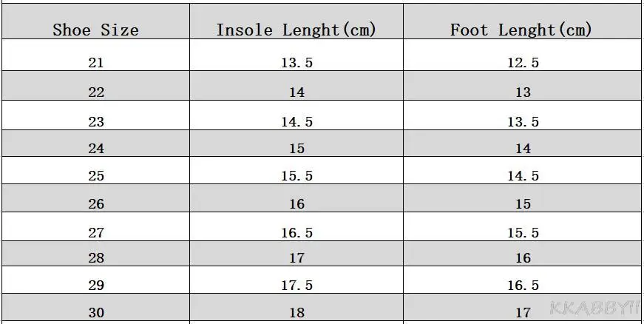Viewport: 644px width, 324px height.
Task: Click foot length value 14.5
Action: coord(523,176)
